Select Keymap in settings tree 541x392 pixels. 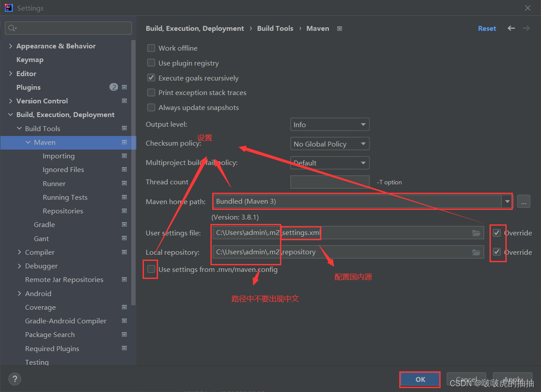30,59
